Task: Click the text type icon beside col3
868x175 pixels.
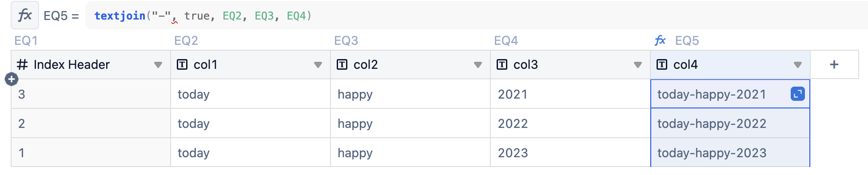Action: (502, 65)
